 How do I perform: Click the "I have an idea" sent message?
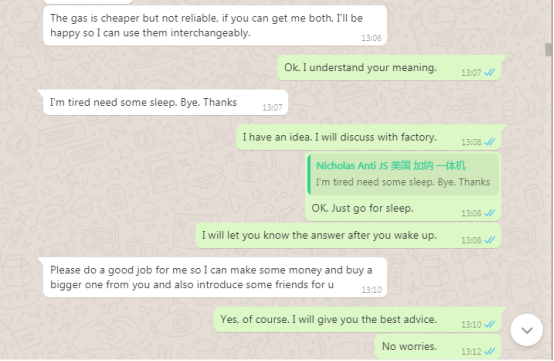[x=369, y=137]
